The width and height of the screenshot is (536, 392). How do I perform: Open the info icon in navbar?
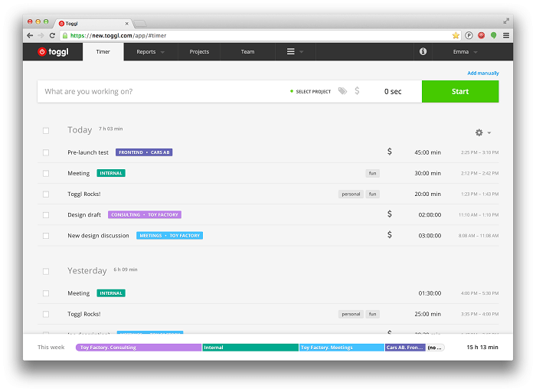click(x=423, y=51)
